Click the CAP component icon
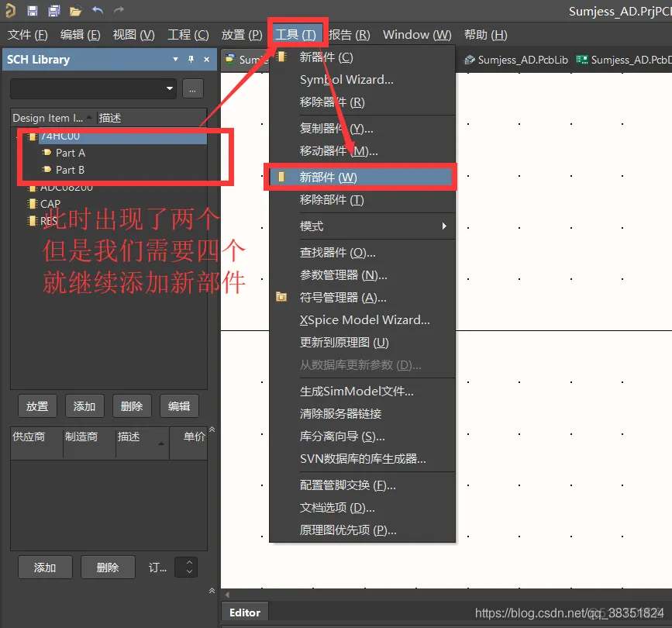 [32, 204]
